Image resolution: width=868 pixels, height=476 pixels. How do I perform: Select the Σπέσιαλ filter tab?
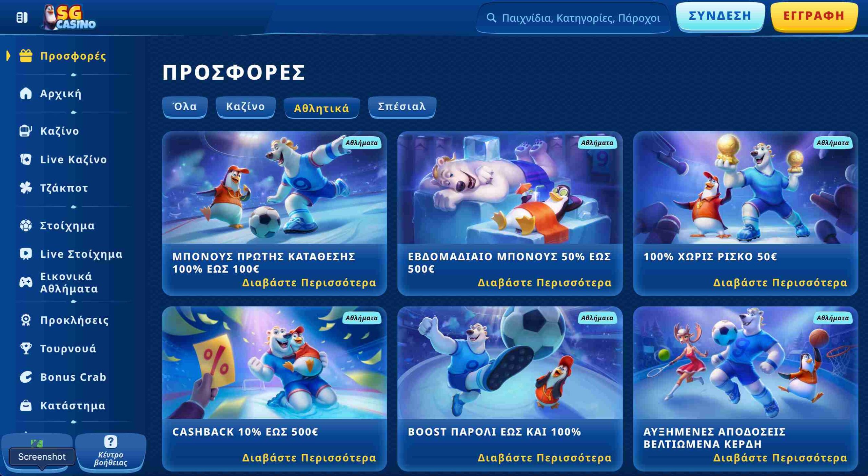[x=402, y=107]
